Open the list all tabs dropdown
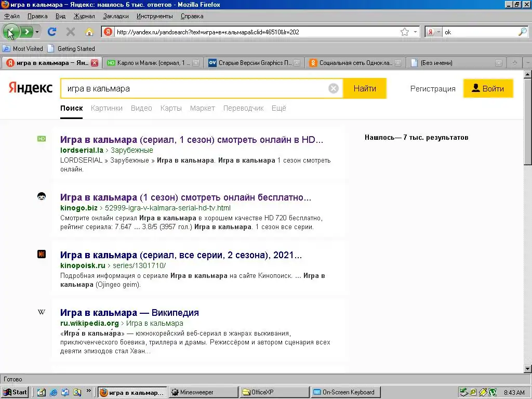Viewport: 532px width, 399px height. (528, 63)
